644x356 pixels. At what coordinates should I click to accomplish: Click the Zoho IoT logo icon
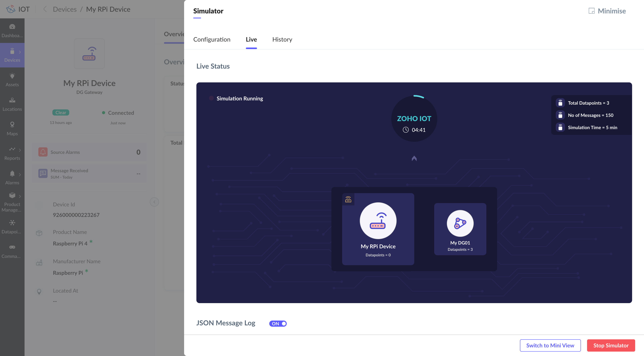11,9
